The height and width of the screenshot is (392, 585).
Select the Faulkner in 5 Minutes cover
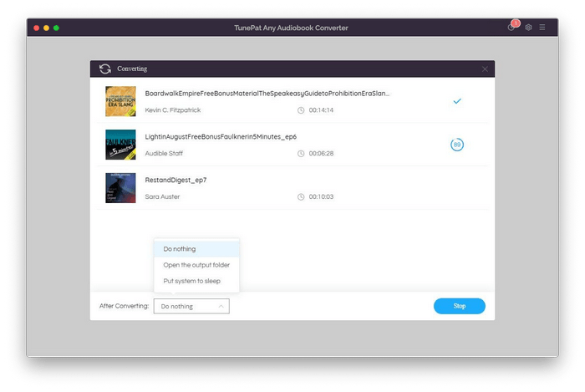pos(120,145)
